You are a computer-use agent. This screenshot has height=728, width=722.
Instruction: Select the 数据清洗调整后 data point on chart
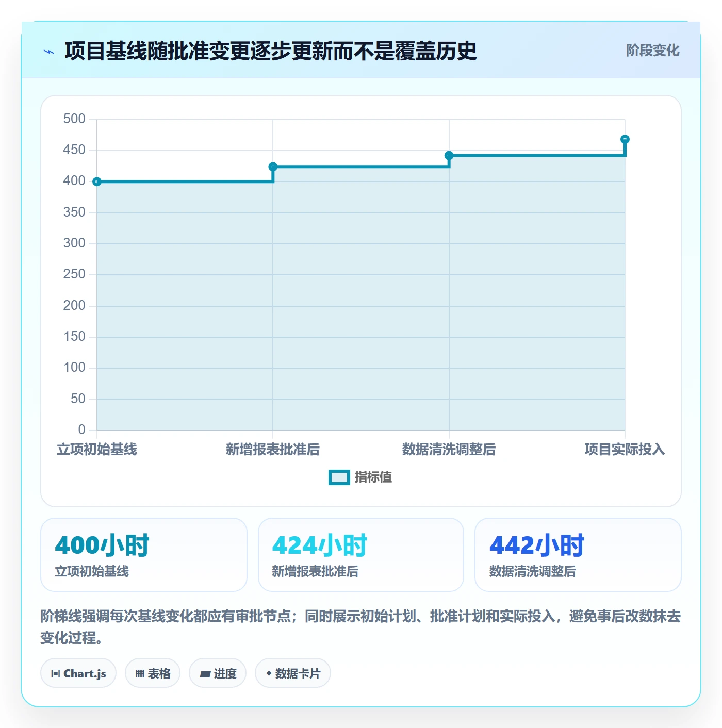pos(449,155)
